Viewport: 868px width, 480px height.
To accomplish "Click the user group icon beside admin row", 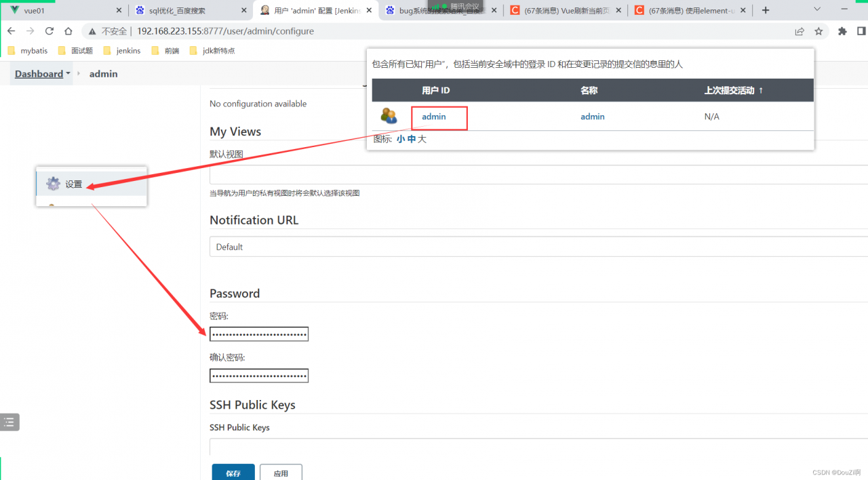I will click(389, 116).
